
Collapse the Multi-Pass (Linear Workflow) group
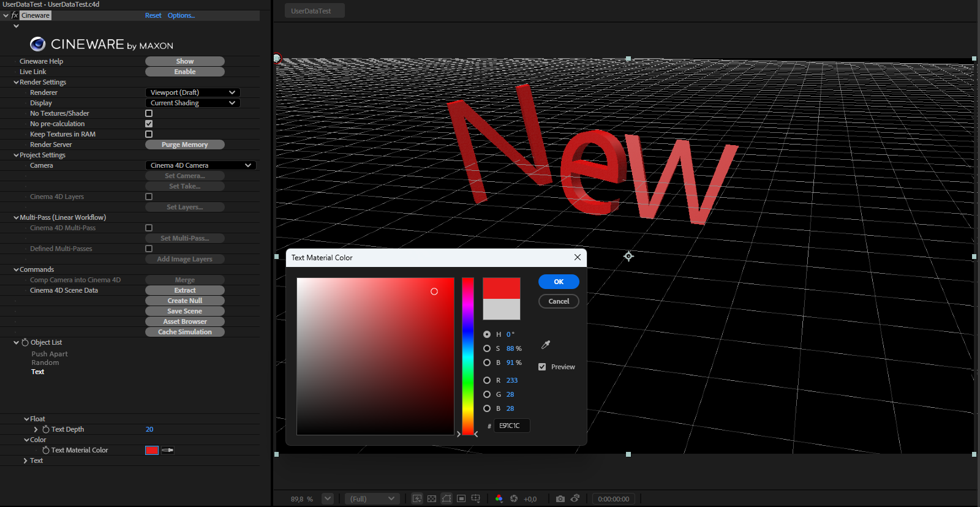[x=16, y=217]
